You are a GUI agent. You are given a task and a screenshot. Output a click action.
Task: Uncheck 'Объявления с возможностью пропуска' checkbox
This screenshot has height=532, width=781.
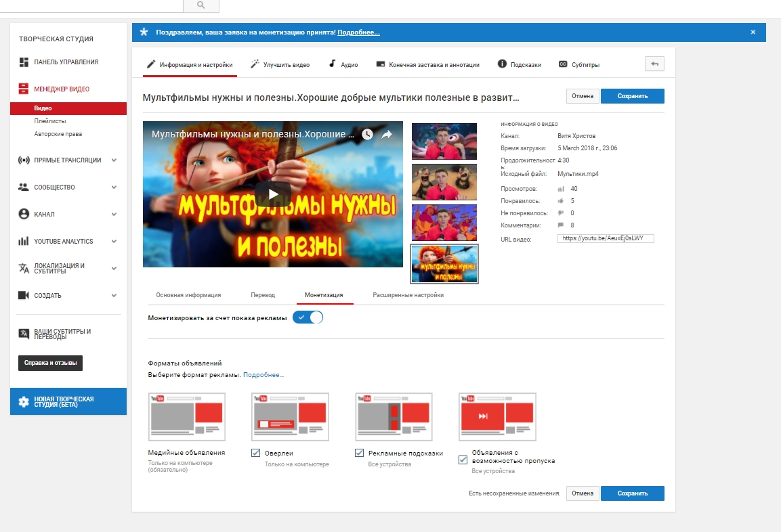pyautogui.click(x=463, y=460)
